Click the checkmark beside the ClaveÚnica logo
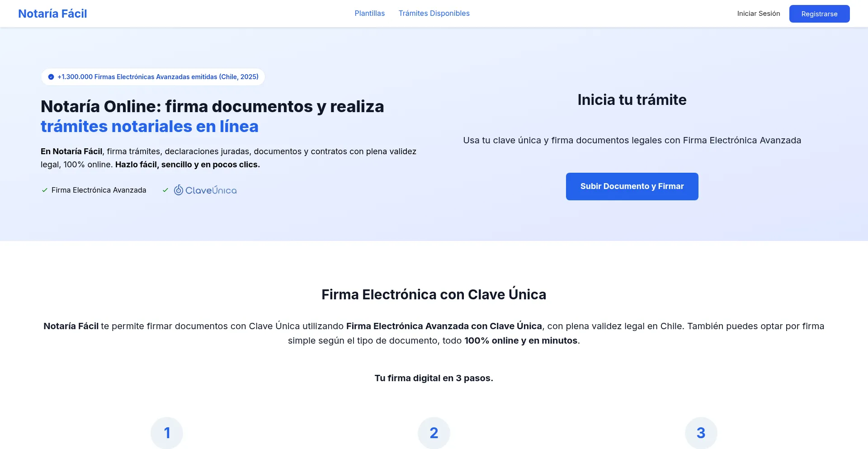The height and width of the screenshot is (449, 868). click(x=165, y=190)
